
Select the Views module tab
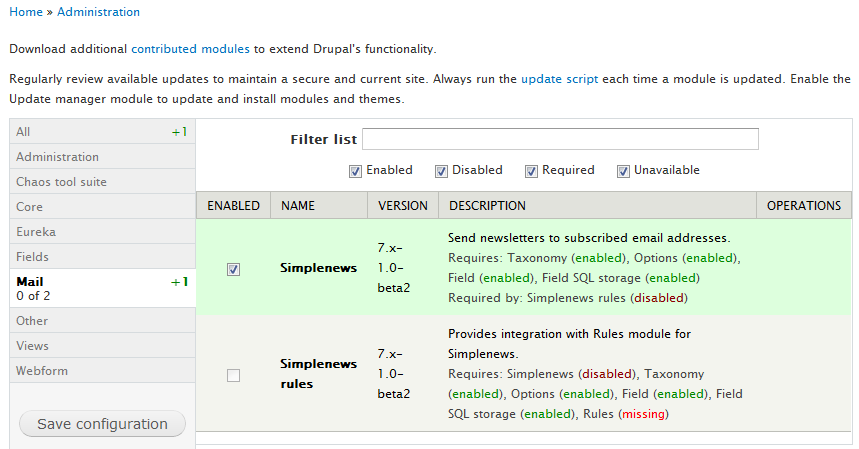[32, 346]
